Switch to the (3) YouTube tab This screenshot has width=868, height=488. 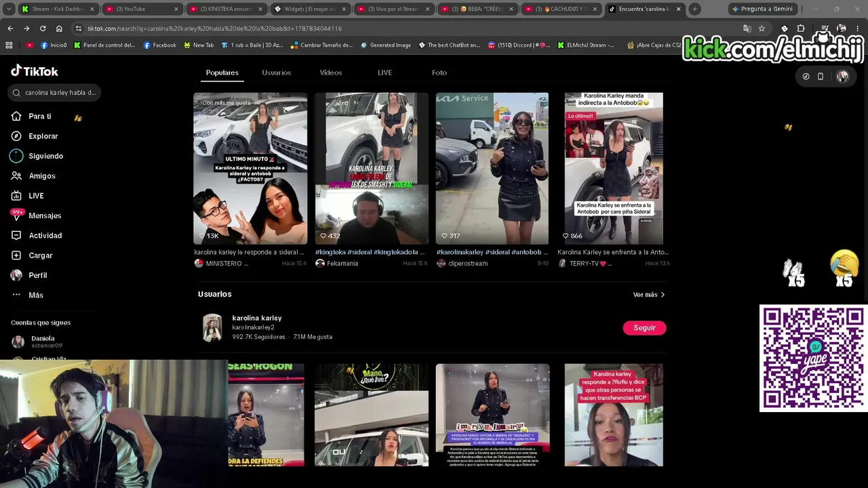(x=143, y=9)
